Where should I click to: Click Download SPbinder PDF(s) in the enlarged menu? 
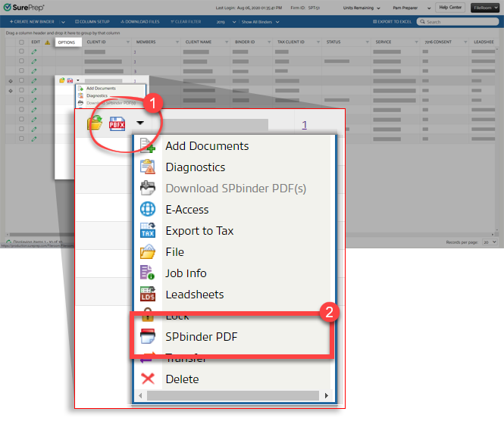point(236,189)
